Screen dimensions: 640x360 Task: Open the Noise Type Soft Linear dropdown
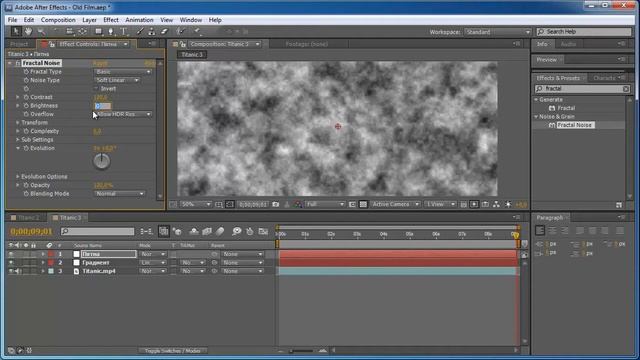[x=117, y=80]
